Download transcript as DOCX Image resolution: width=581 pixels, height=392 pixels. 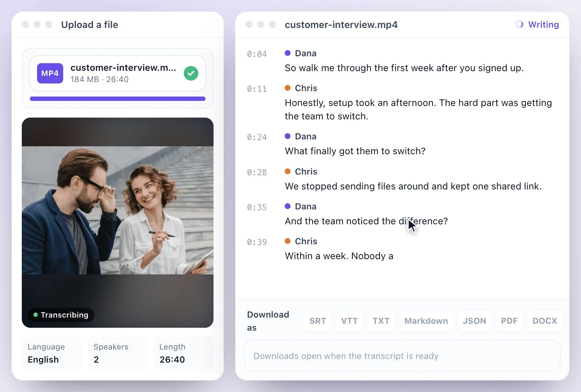[545, 321]
